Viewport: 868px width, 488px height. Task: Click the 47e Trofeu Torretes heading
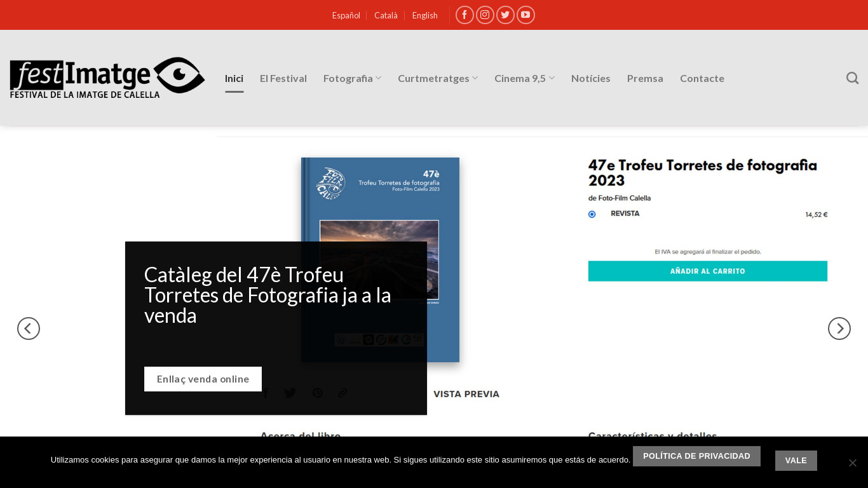click(703, 173)
